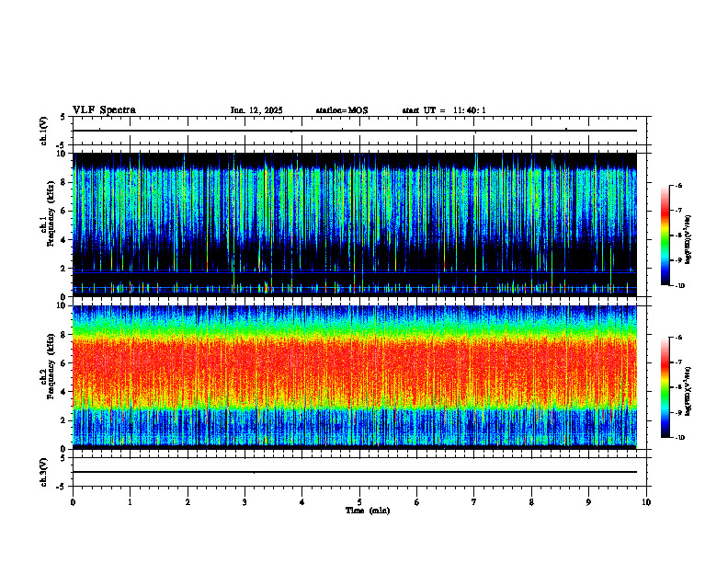Click the "8" frequency tick of ch.2 spectrogram
This screenshot has height=563, width=728.
(x=64, y=335)
